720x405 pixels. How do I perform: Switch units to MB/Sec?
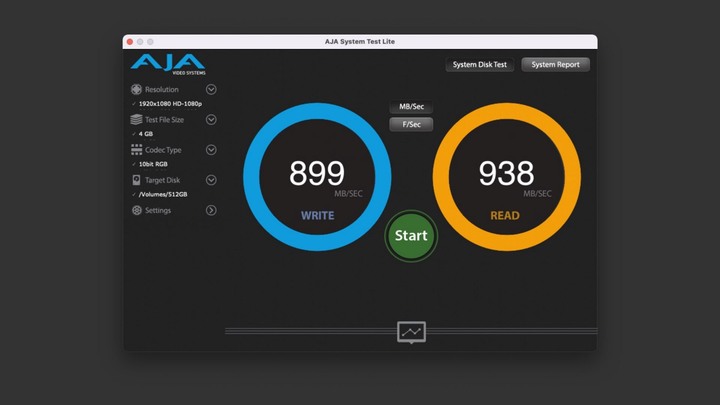pyautogui.click(x=411, y=107)
